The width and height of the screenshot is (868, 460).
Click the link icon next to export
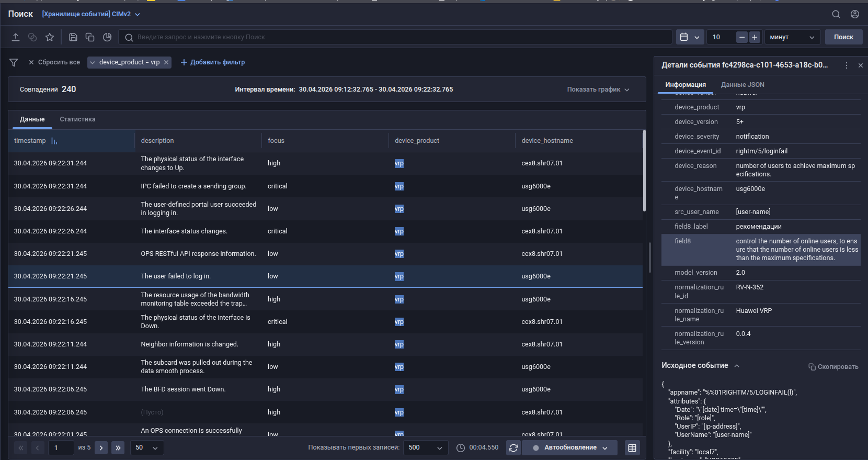[32, 37]
